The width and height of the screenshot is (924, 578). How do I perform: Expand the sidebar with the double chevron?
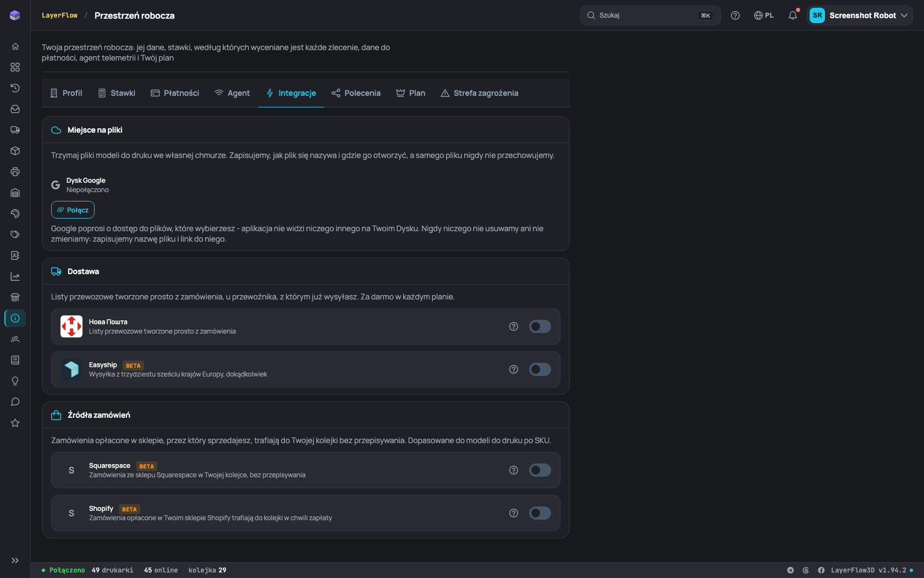click(x=15, y=560)
